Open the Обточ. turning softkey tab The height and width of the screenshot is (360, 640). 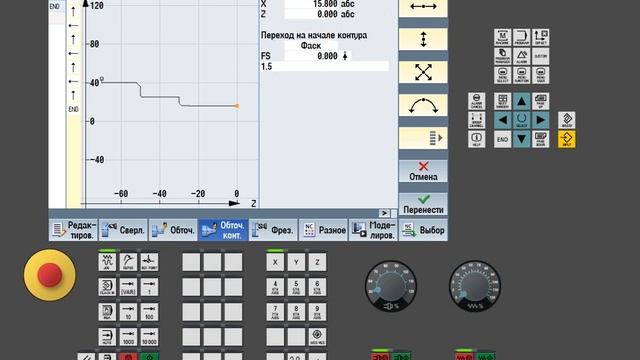click(x=173, y=230)
